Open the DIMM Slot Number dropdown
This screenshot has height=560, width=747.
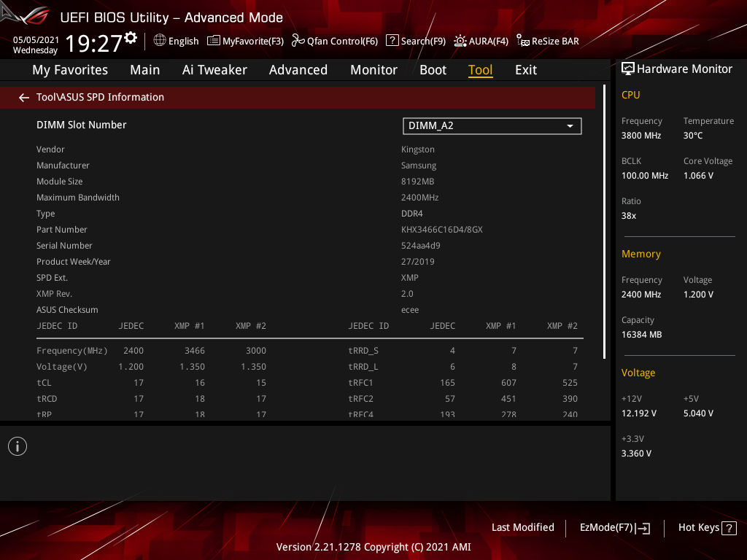(x=492, y=126)
